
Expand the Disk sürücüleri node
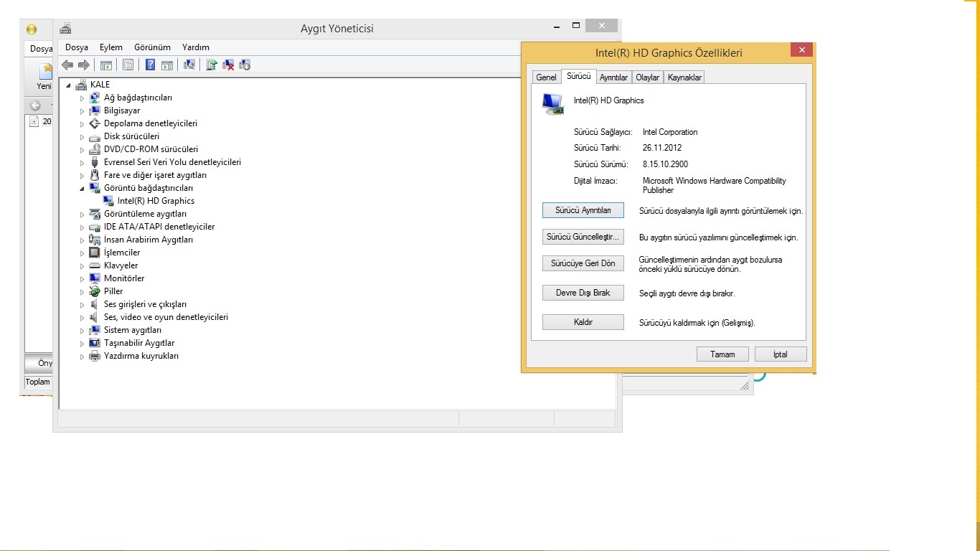[82, 137]
